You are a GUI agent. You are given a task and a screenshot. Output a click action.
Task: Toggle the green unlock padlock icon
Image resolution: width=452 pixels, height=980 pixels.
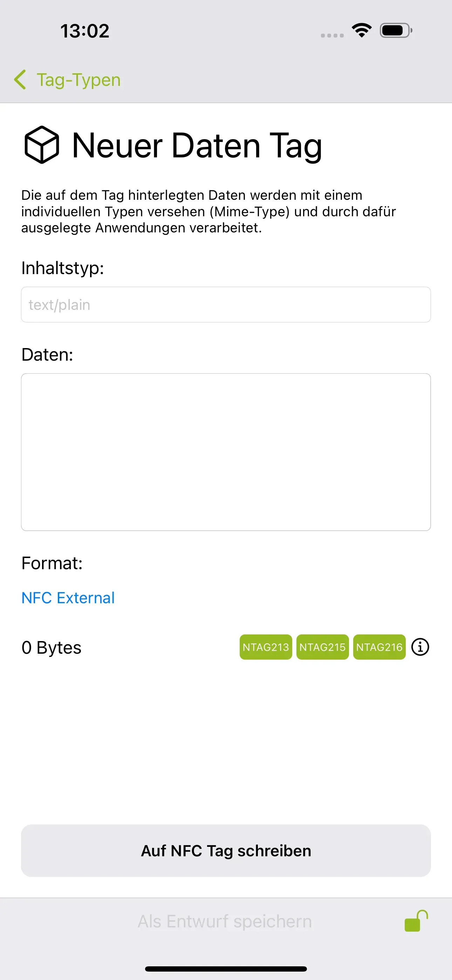[416, 921]
